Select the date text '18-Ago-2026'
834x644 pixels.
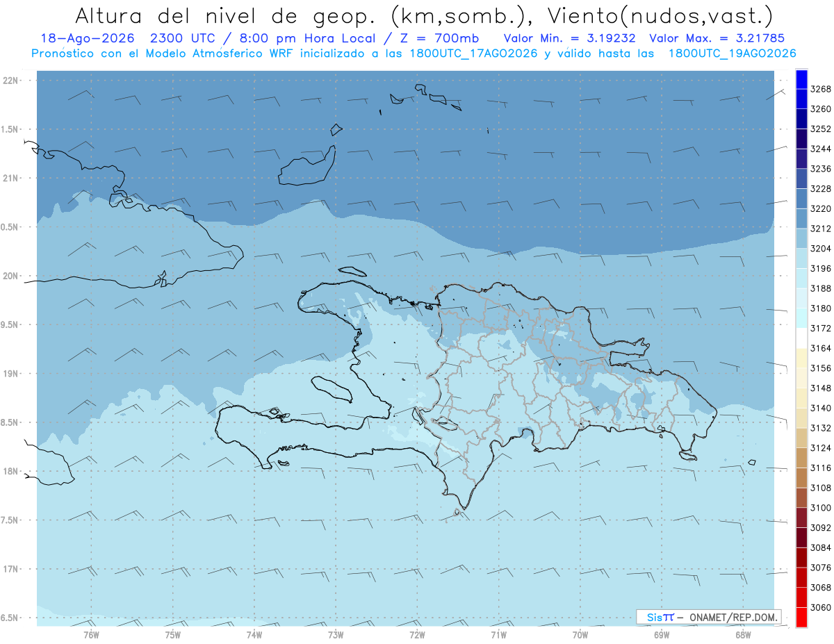[x=89, y=38]
